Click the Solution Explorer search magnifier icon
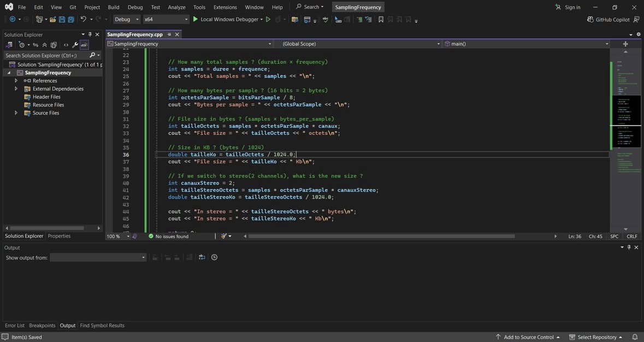 pos(92,55)
